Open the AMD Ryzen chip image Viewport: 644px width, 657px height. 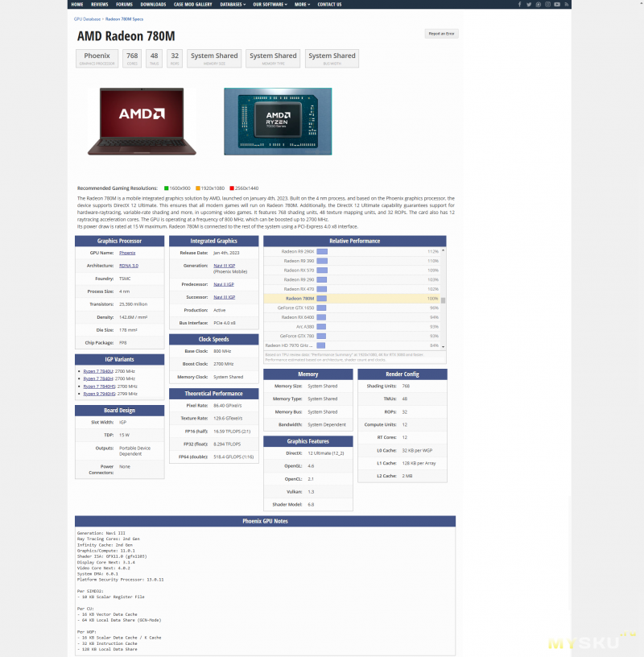click(278, 121)
